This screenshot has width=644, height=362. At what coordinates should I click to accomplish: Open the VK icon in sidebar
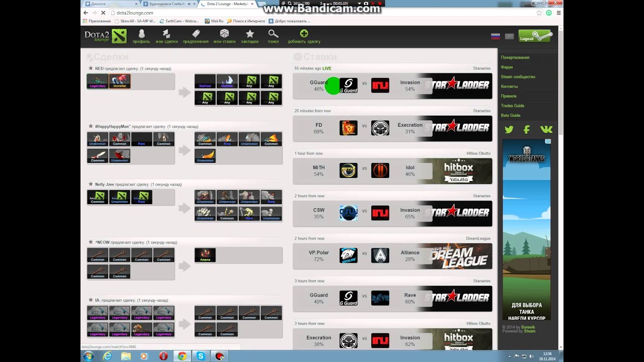click(546, 129)
